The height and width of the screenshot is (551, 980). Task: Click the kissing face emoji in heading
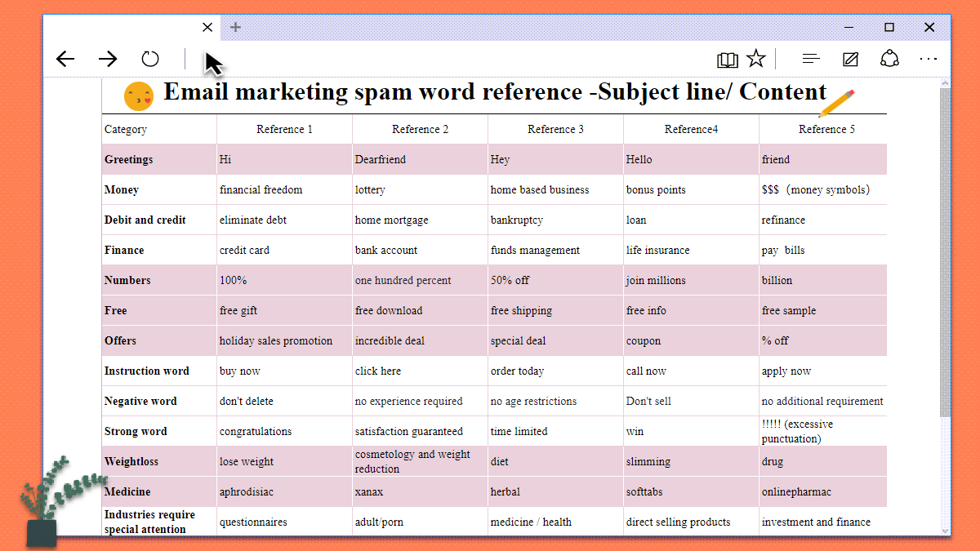(138, 96)
